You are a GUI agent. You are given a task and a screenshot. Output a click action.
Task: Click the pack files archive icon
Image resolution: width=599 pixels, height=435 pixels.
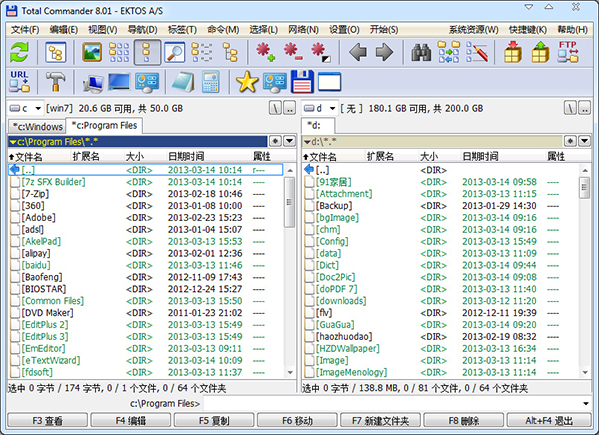513,52
